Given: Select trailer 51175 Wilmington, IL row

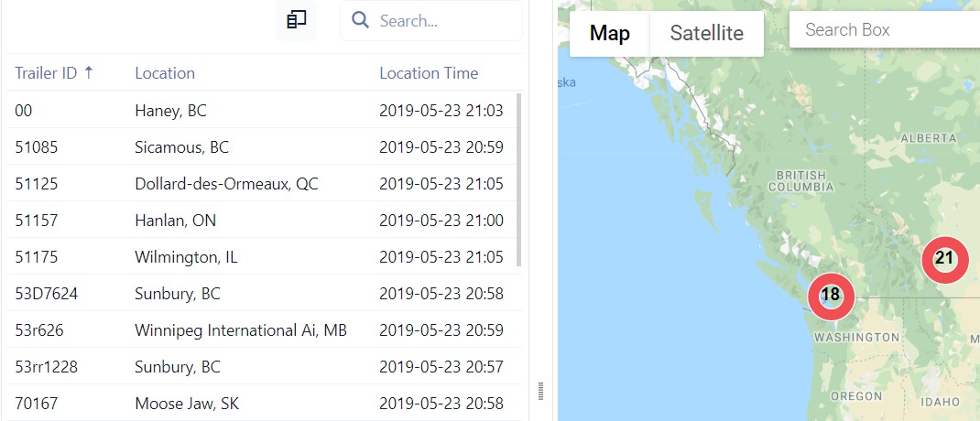Looking at the screenshot, I should [x=261, y=257].
